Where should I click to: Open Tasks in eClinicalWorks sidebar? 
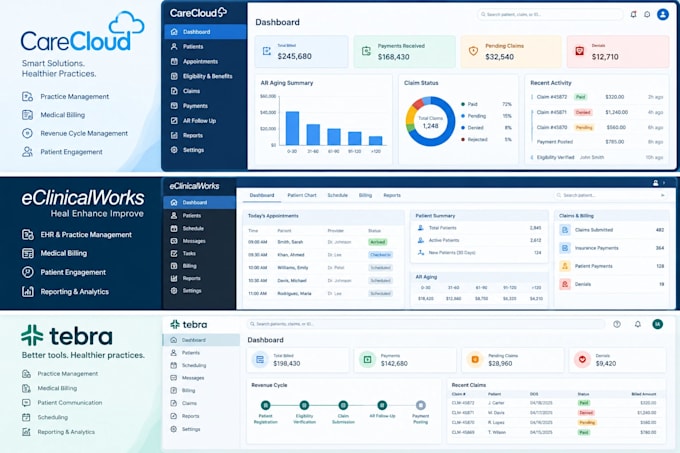(x=199, y=253)
